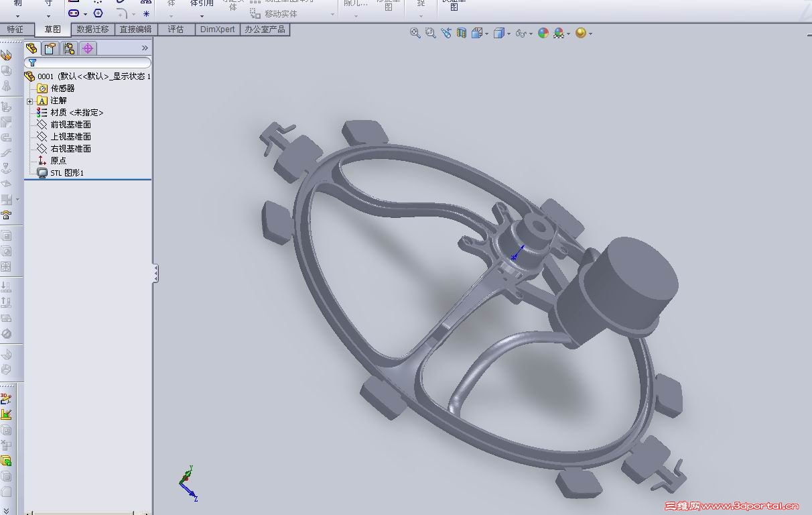Click the Display Style box icon
This screenshot has height=515, width=812.
click(498, 33)
